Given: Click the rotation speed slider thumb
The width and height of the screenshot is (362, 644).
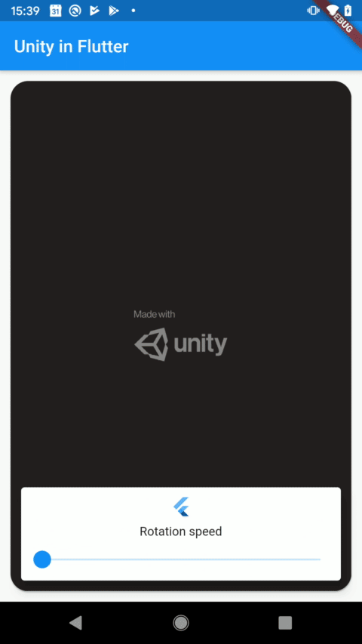Looking at the screenshot, I should pyautogui.click(x=42, y=559).
